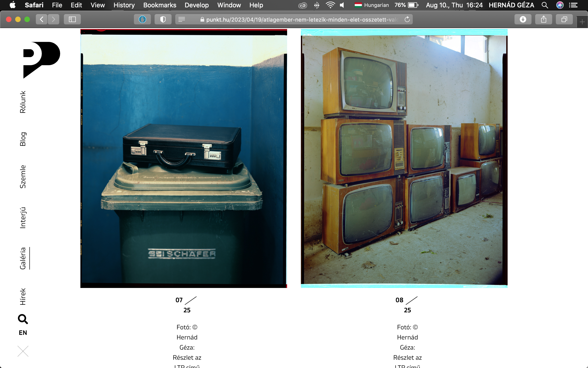Open the Interjú section
The width and height of the screenshot is (588, 368).
[x=23, y=218]
